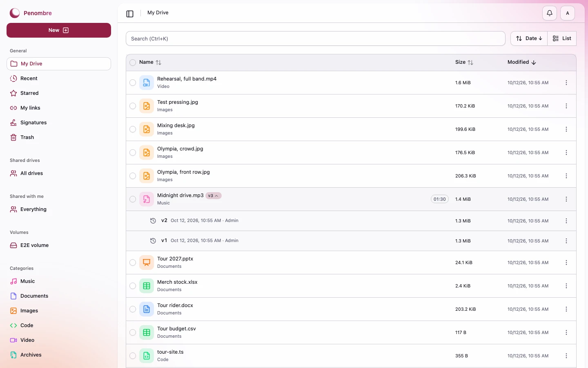Click the 01:30 duration badge
The height and width of the screenshot is (368, 588).
click(440, 199)
